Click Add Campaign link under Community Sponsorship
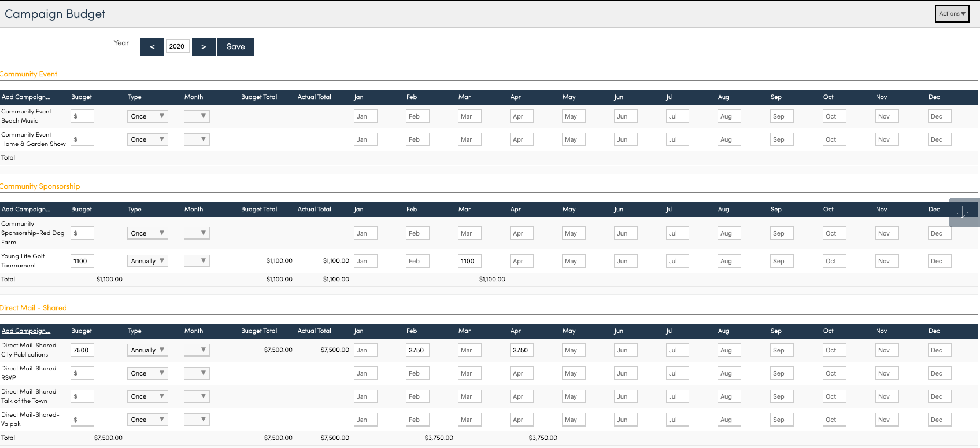The image size is (980, 448). coord(26,210)
